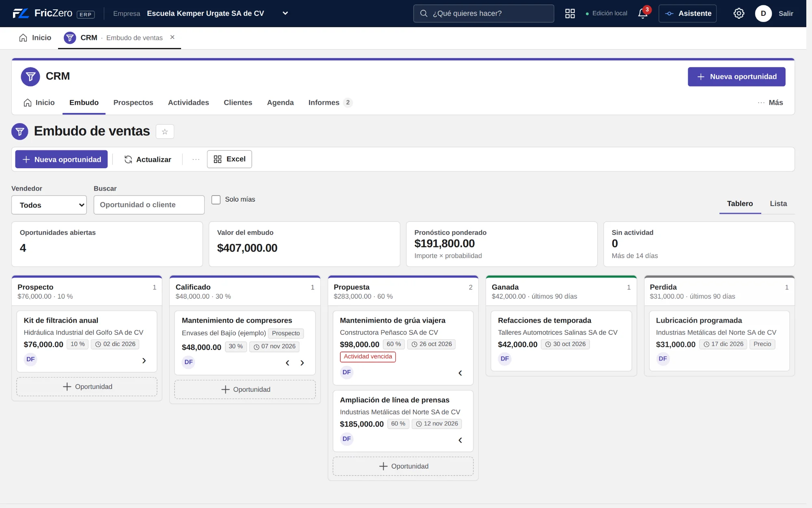812x508 pixels.
Task: Click Salir to log out
Action: 786,13
